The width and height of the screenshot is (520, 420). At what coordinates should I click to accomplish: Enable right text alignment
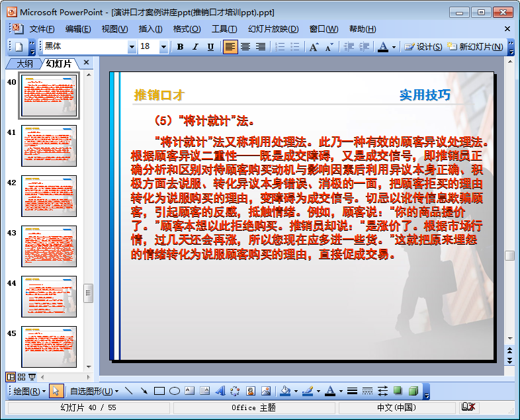261,47
